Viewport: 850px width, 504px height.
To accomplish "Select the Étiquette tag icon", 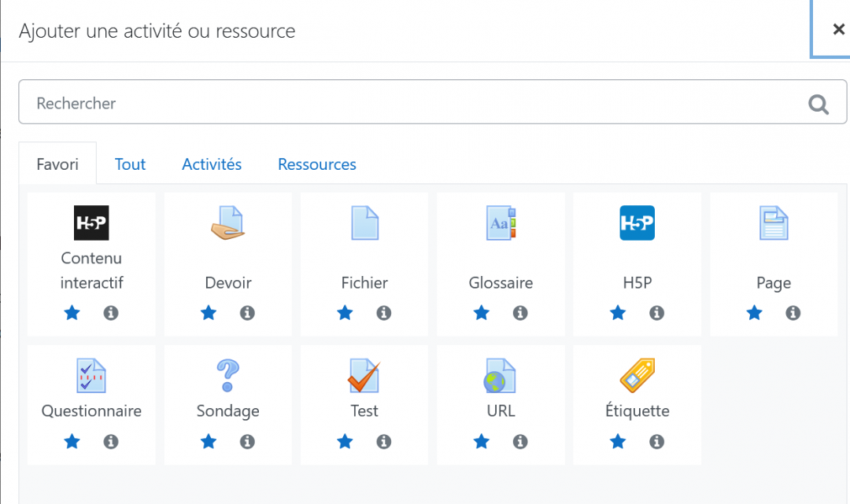I will point(637,375).
